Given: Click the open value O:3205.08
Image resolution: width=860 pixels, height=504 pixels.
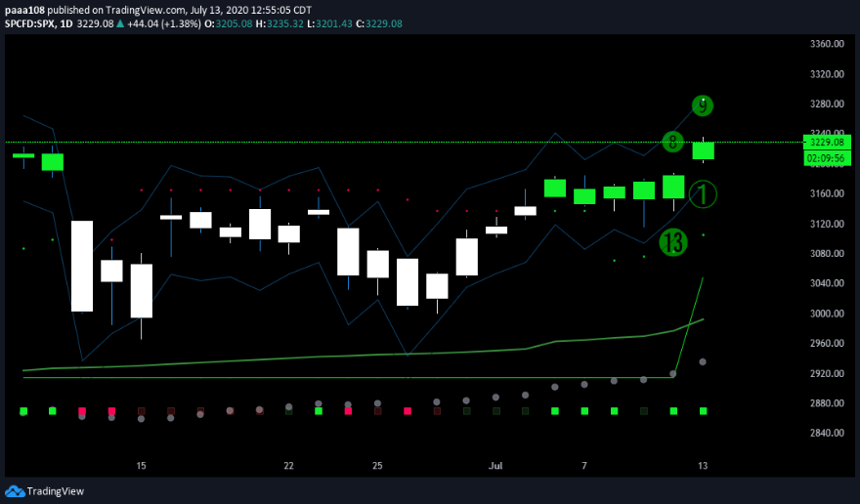Looking at the screenshot, I should tap(229, 23).
